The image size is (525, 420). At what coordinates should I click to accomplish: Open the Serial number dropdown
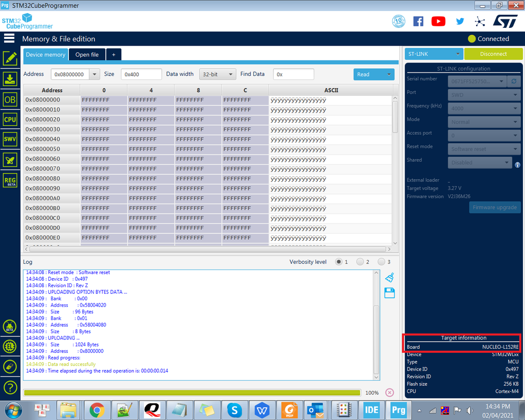point(478,81)
